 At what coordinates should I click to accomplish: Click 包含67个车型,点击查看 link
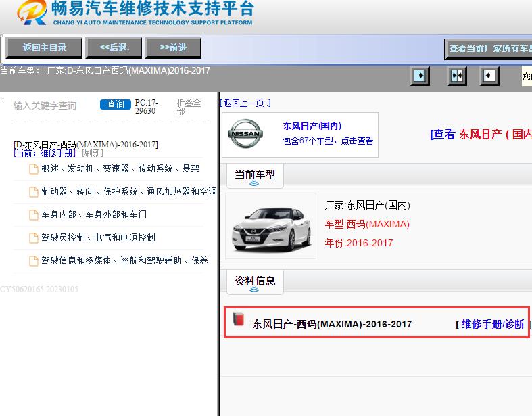(328, 141)
